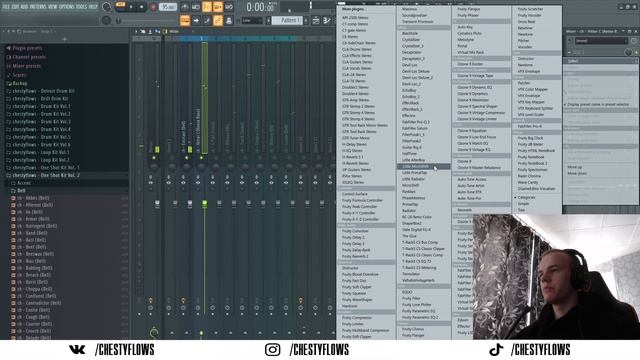Open the EDIT menu

coord(16,7)
